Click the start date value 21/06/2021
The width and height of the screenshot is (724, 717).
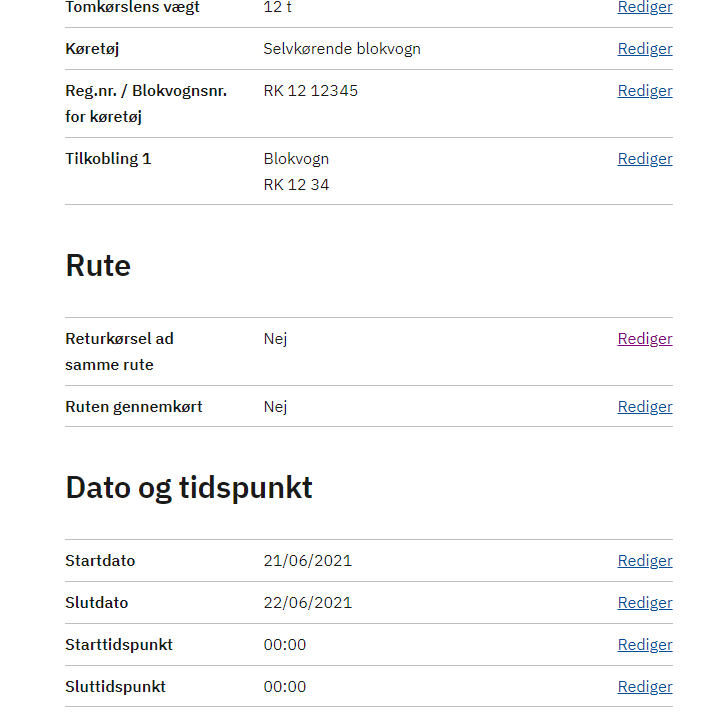click(x=308, y=561)
